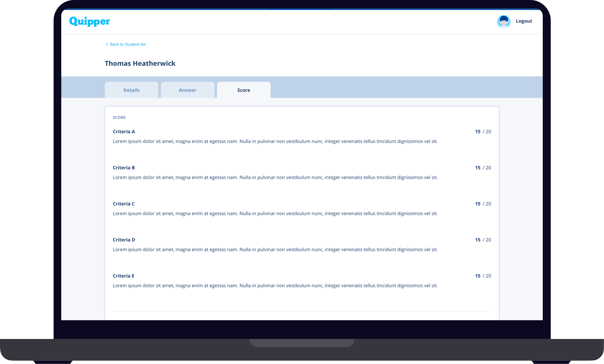Select the Criteria B heading
Viewport: 604px width, 364px height.
click(124, 168)
